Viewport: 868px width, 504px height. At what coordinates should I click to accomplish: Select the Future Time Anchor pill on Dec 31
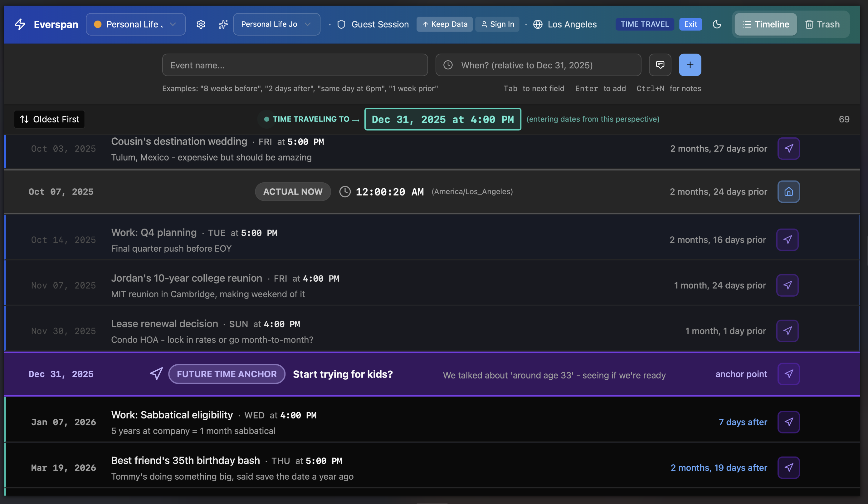point(227,374)
